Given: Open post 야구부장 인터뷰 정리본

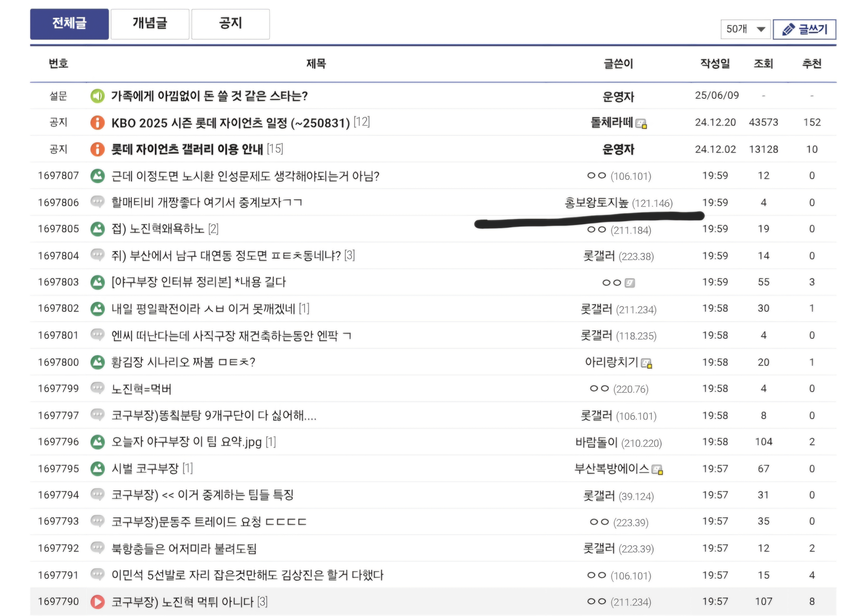Looking at the screenshot, I should tap(198, 282).
